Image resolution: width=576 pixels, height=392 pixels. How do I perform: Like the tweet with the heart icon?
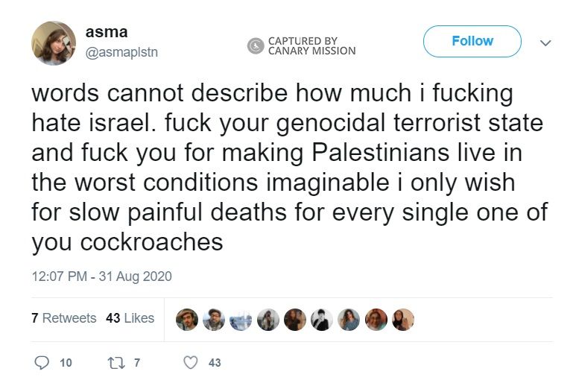click(x=191, y=363)
